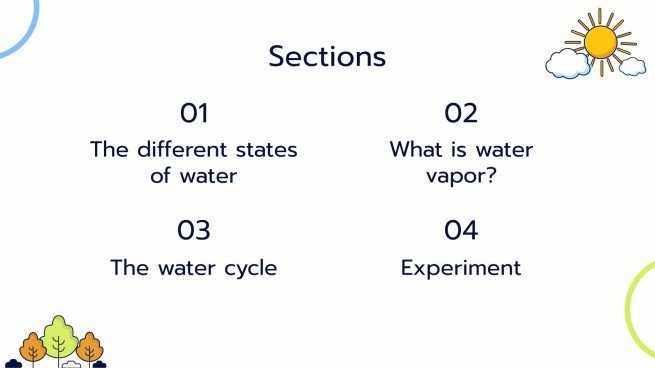Select the 04 section number

coord(461,230)
